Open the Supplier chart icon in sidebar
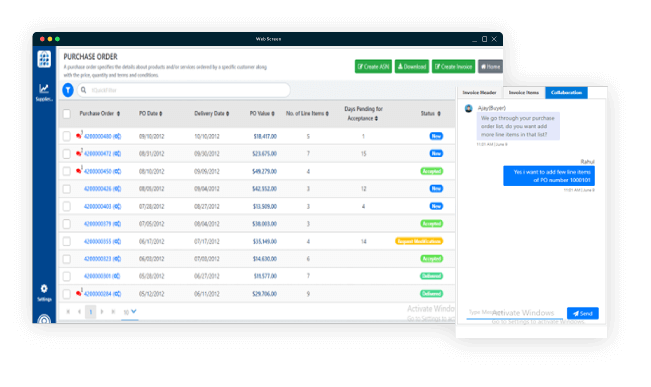This screenshot has height=387, width=651. 44,88
